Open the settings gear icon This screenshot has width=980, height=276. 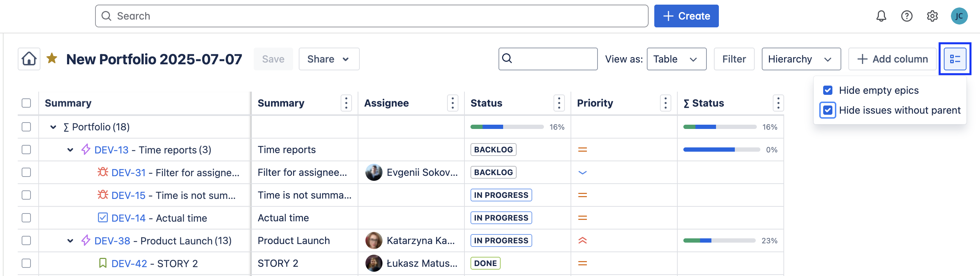click(x=932, y=16)
